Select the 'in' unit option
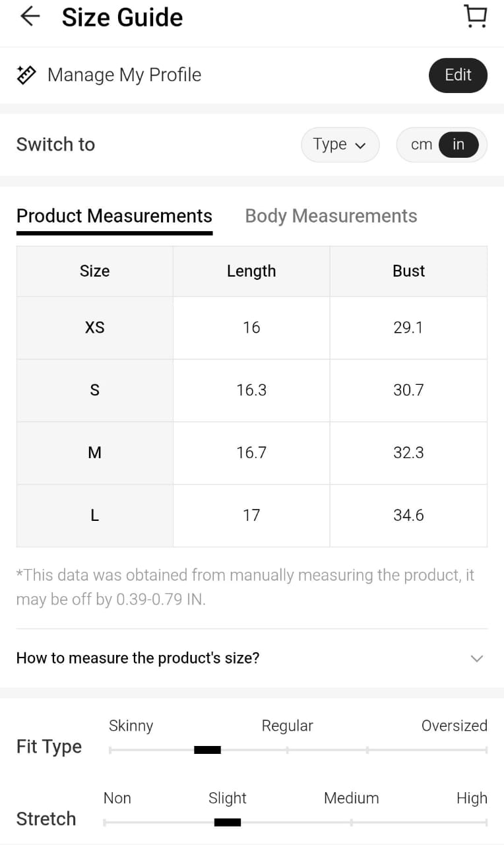This screenshot has height=845, width=504. pos(458,145)
